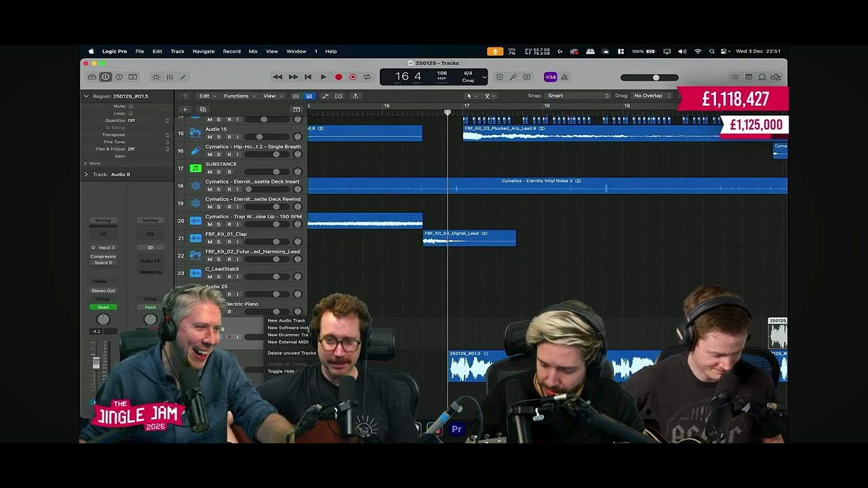Open the Navigate menu in menu bar
The height and width of the screenshot is (488, 868).
203,52
